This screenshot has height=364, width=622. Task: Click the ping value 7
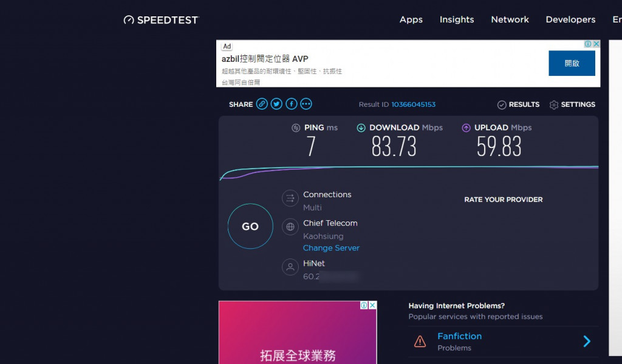(x=311, y=147)
